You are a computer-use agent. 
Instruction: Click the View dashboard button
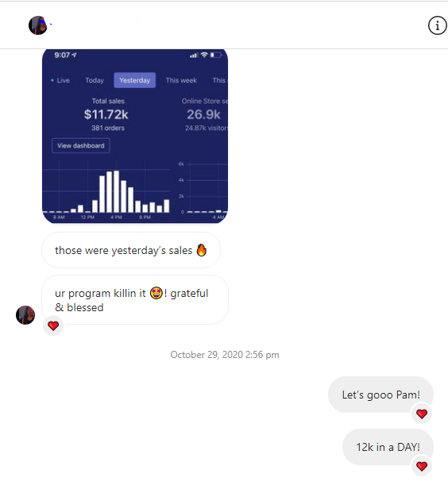[81, 145]
